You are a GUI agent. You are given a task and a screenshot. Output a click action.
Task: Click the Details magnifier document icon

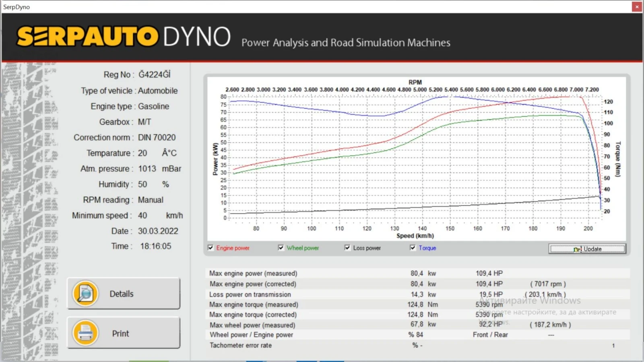point(85,293)
